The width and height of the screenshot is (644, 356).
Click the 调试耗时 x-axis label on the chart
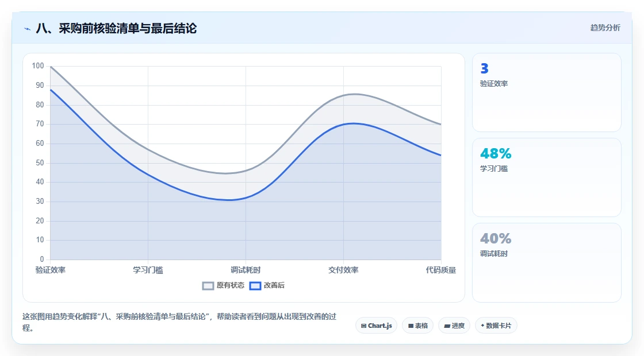(246, 270)
